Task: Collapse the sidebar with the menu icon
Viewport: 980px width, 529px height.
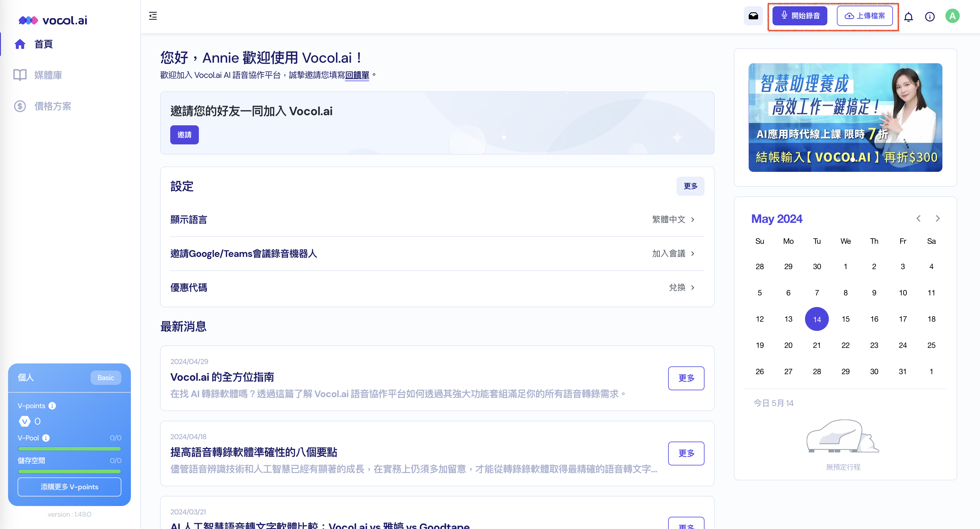Action: pos(153,16)
